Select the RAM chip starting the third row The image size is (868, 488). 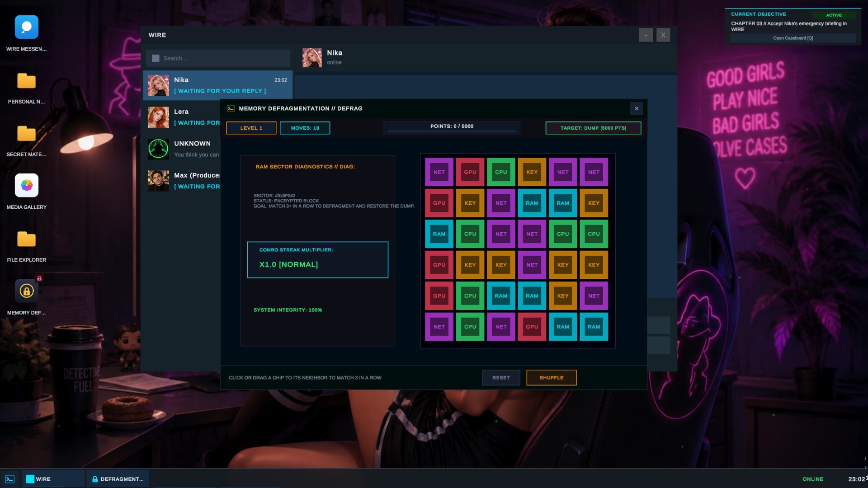pyautogui.click(x=439, y=234)
